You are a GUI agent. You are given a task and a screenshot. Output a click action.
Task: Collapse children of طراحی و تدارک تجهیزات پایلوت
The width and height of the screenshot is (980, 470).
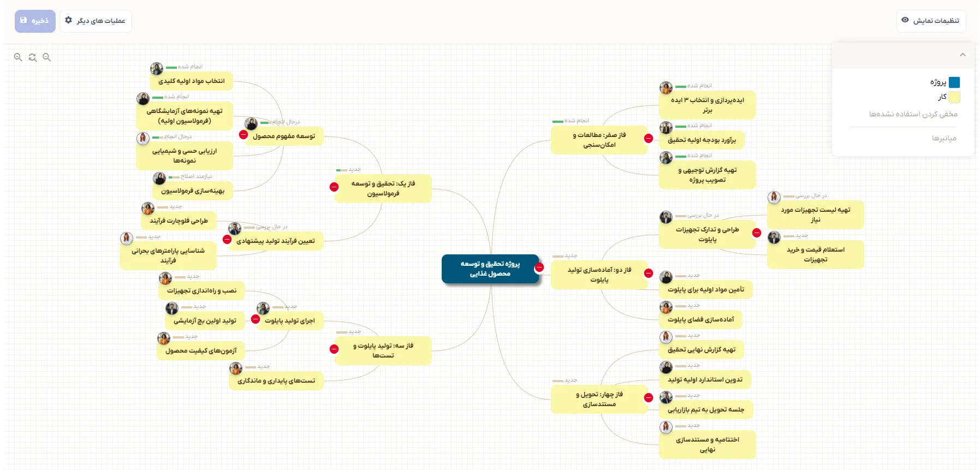(x=757, y=233)
